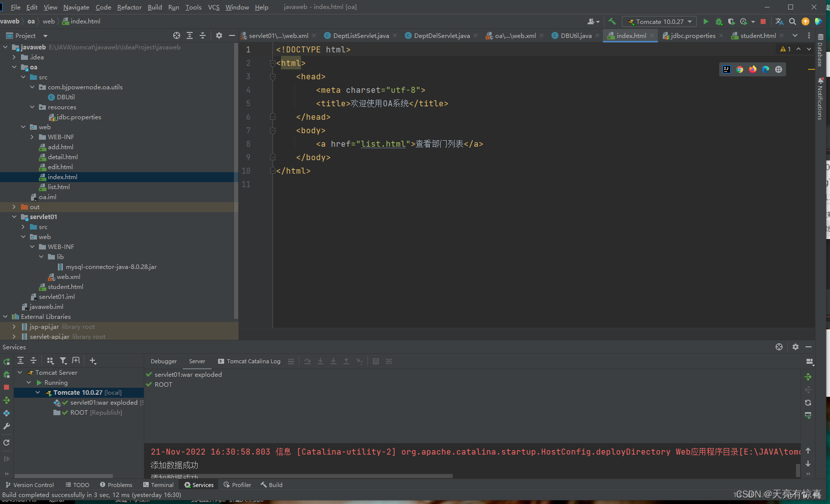
Task: Build the project using the hammer icon
Action: point(612,21)
